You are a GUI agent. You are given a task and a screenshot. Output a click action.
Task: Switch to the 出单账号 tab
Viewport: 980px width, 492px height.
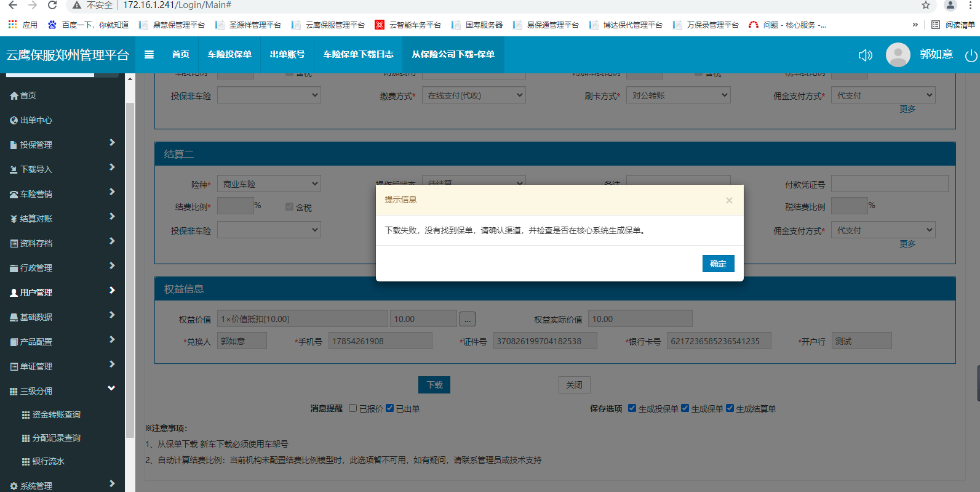pyautogui.click(x=287, y=54)
